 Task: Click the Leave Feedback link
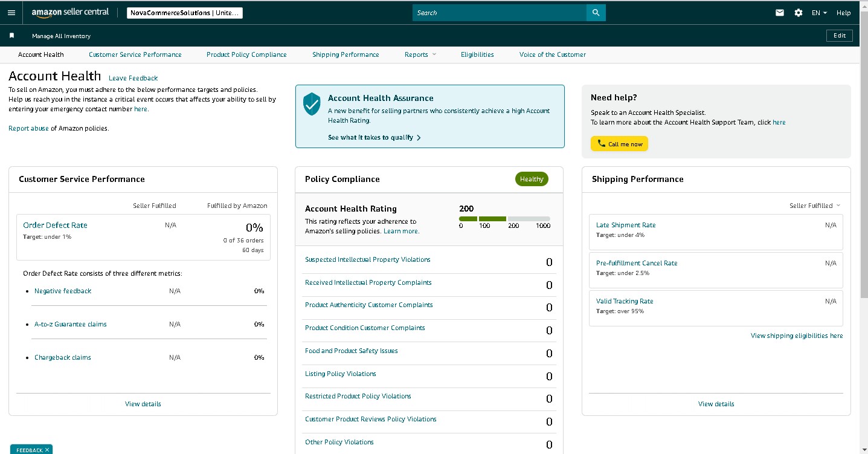(133, 78)
